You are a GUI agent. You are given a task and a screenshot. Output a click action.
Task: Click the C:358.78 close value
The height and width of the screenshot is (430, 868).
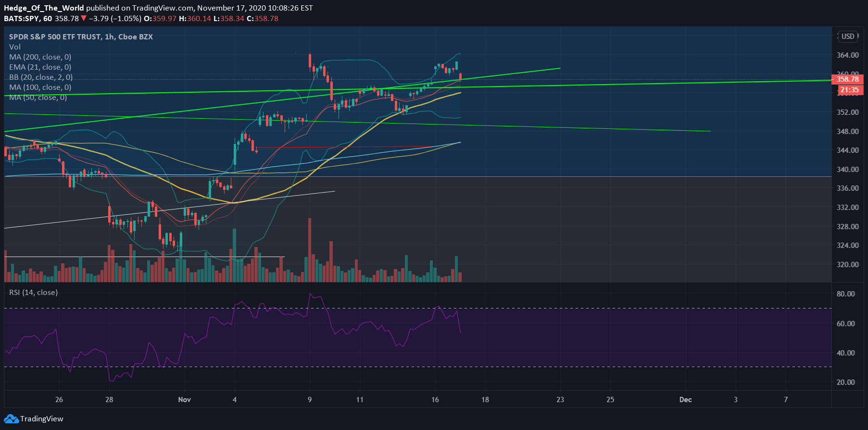[x=263, y=19]
